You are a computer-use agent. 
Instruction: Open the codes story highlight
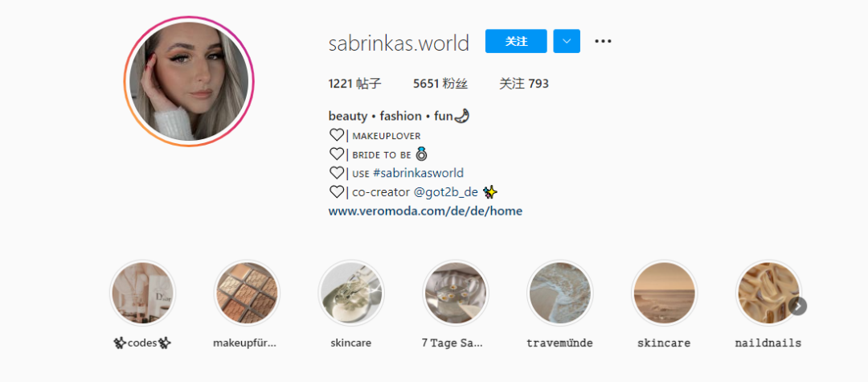click(x=142, y=294)
